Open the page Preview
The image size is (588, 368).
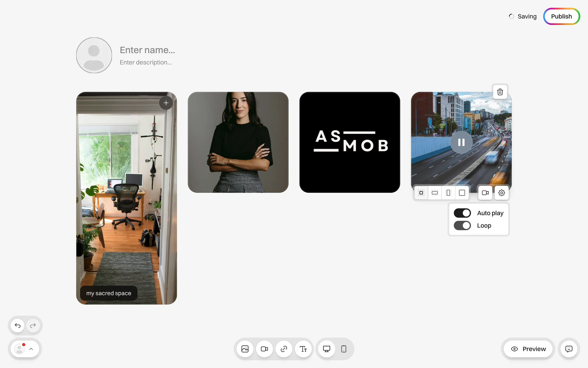point(529,349)
